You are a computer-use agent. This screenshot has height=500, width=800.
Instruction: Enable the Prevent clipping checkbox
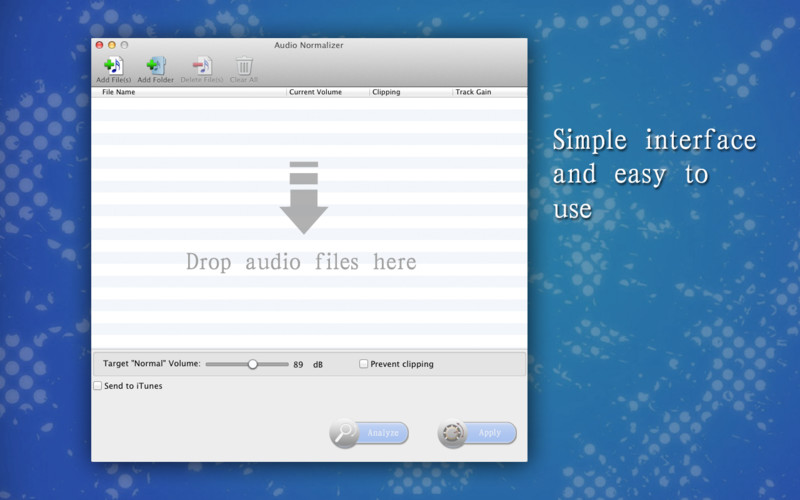click(363, 364)
